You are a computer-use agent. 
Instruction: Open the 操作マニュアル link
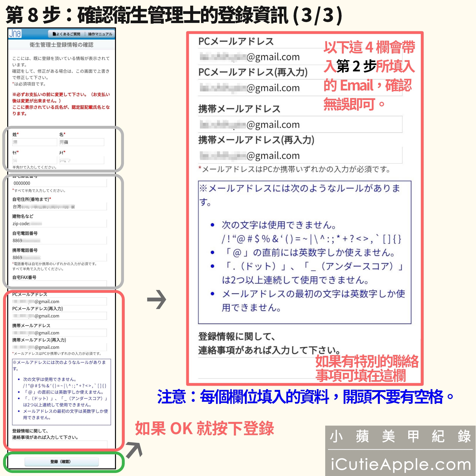100,34
